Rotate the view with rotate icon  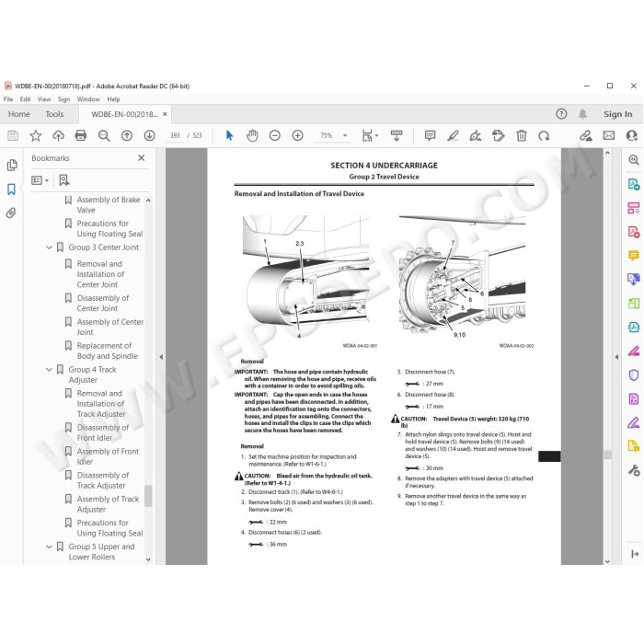click(x=545, y=135)
